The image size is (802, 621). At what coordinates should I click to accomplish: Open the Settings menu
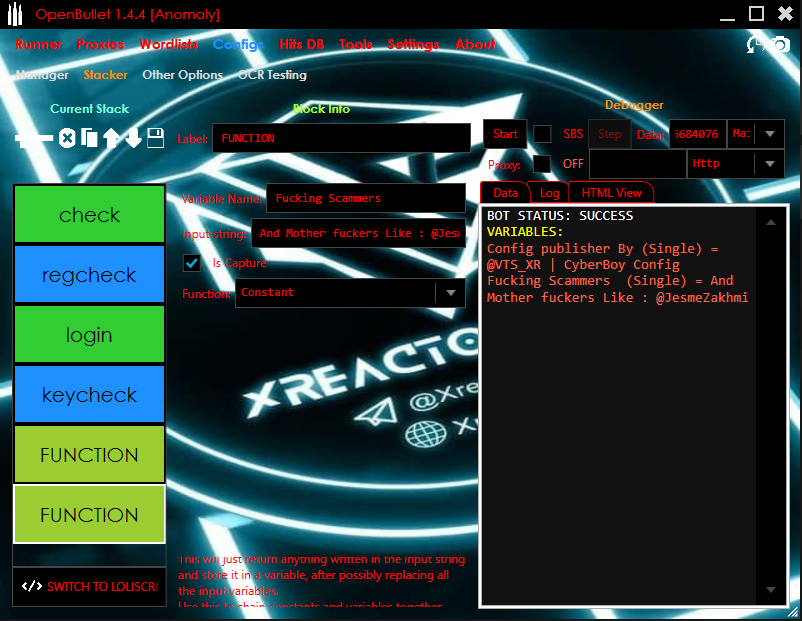pyautogui.click(x=413, y=45)
